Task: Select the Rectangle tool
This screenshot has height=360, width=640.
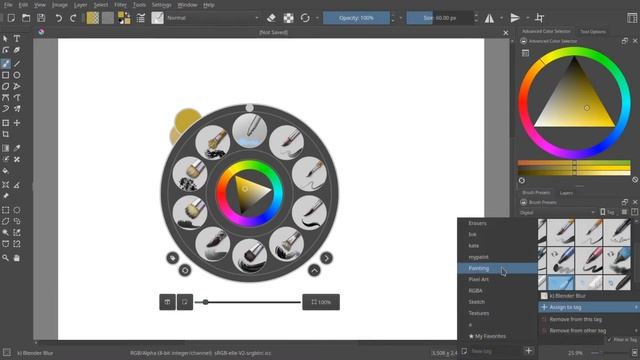Action: (5, 75)
